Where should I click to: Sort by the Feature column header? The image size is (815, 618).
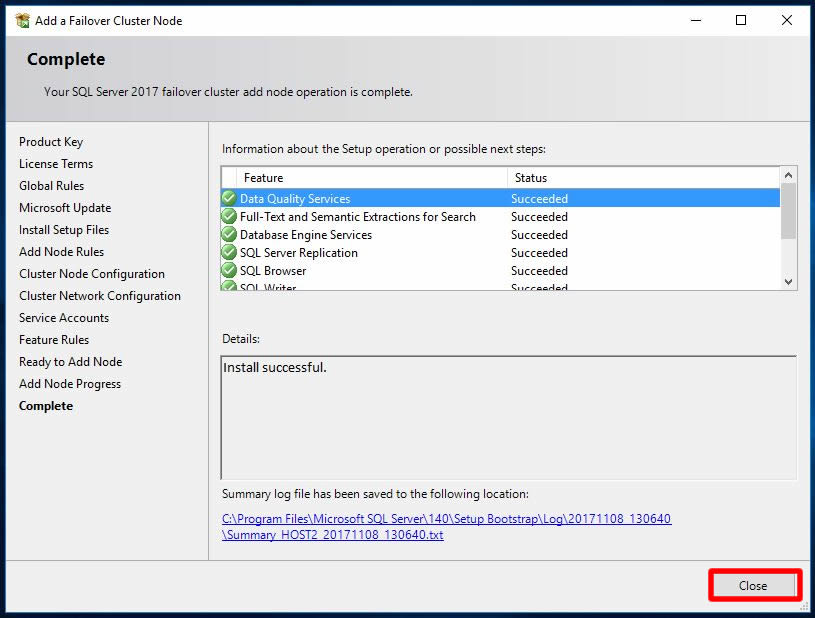[x=365, y=178]
